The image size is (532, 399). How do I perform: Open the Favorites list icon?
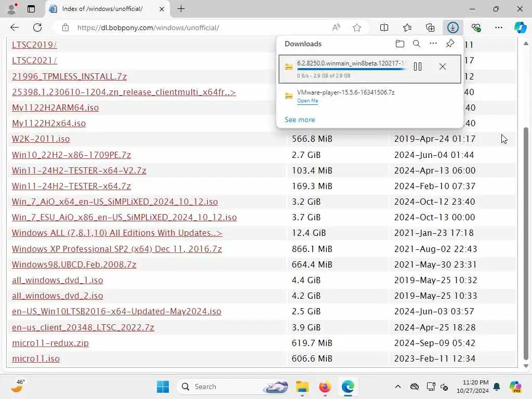point(407,28)
